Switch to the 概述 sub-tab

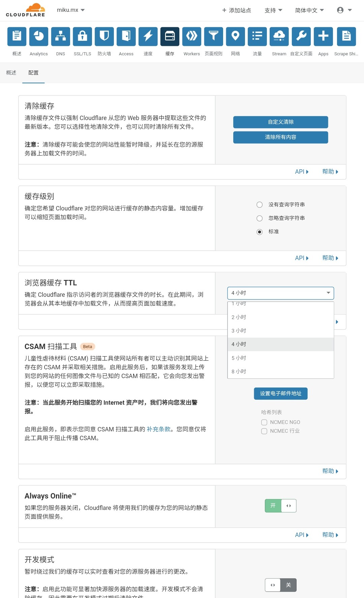(11, 73)
